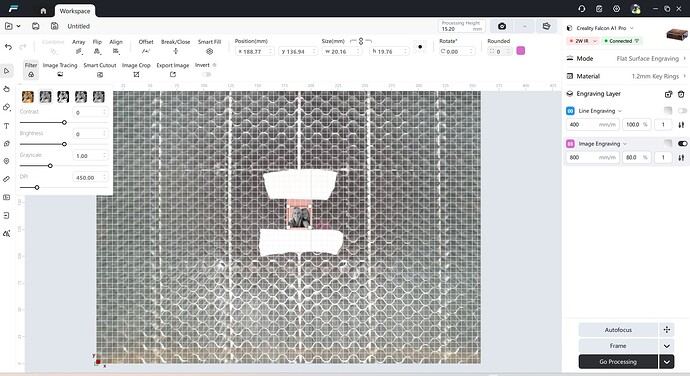Click the redo arrow
The image size is (690, 376).
tap(22, 47)
